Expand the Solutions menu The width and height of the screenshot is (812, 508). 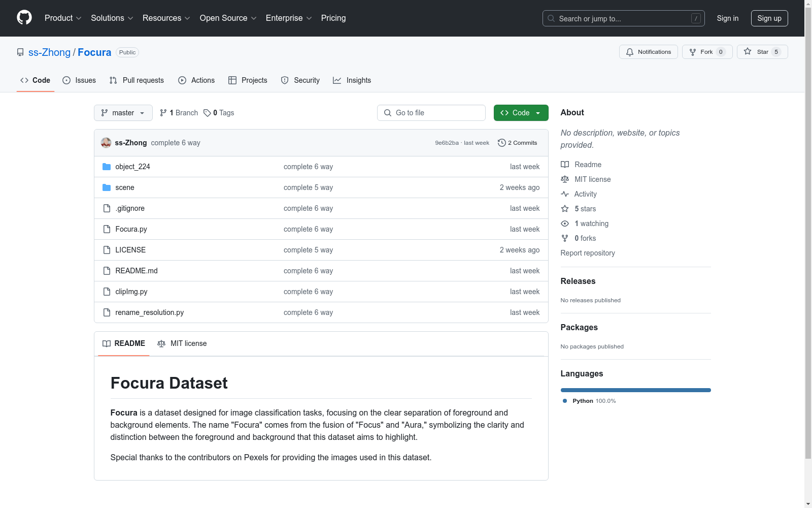click(x=112, y=18)
